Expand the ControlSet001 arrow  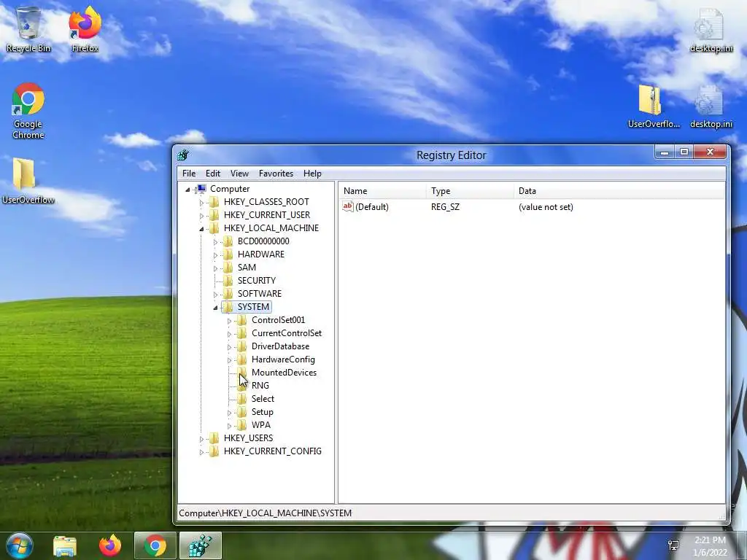[229, 321]
